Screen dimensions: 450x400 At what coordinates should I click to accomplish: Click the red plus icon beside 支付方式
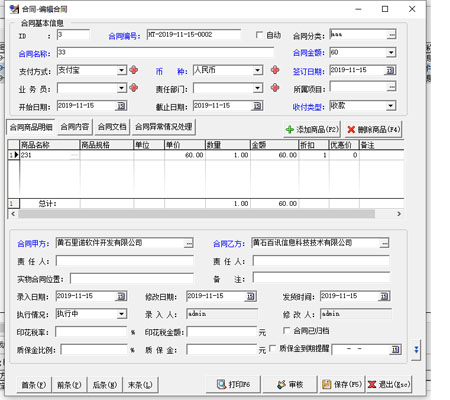[134, 70]
